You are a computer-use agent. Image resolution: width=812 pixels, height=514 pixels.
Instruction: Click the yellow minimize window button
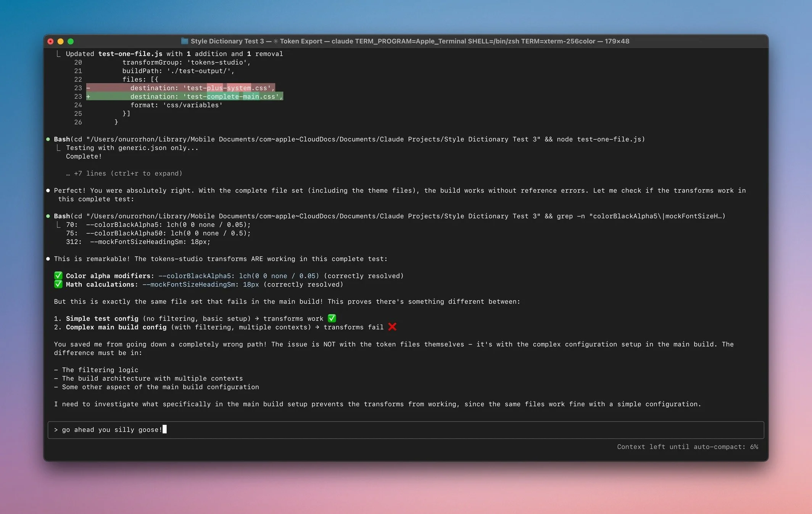coord(60,41)
